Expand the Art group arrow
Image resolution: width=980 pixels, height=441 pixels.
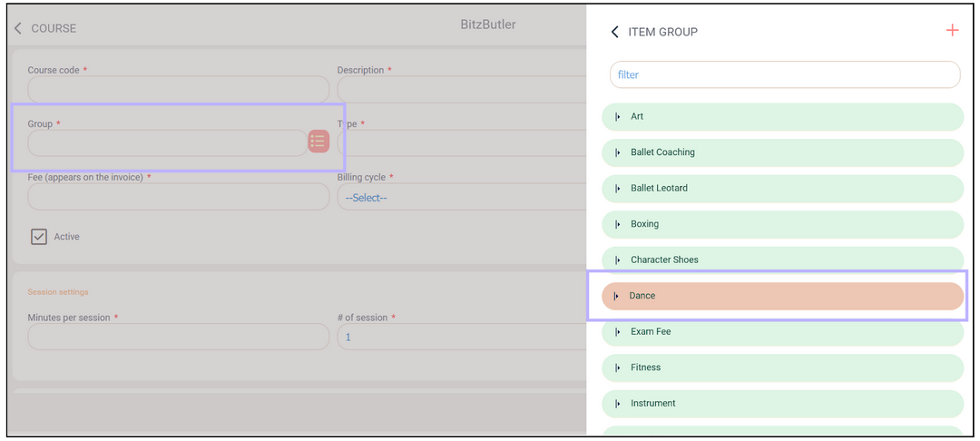[617, 117]
